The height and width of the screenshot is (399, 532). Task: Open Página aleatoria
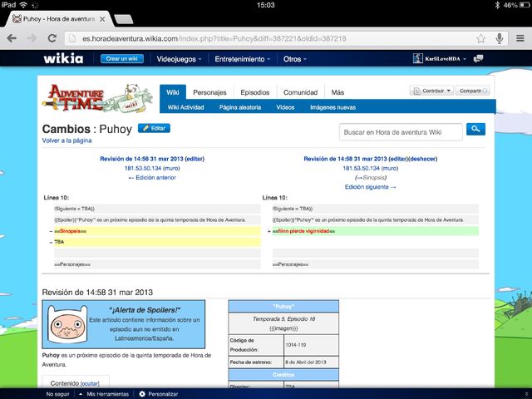240,107
